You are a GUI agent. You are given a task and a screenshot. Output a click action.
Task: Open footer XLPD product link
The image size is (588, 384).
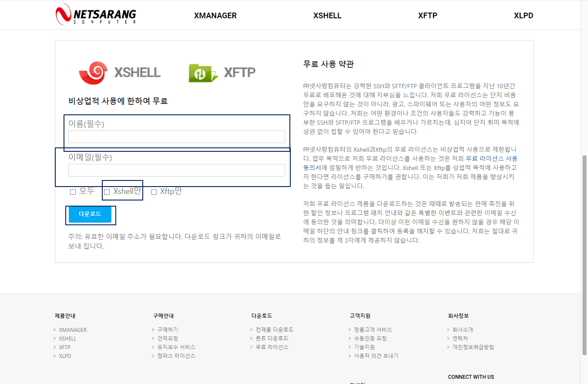pyautogui.click(x=65, y=356)
